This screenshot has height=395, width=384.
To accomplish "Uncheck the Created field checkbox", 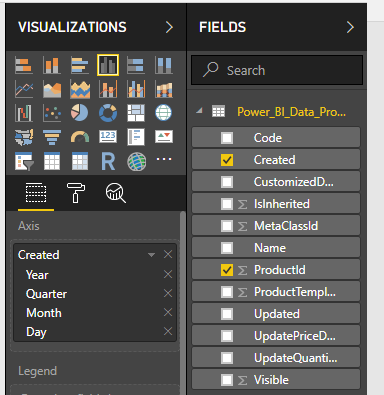I will [x=227, y=160].
